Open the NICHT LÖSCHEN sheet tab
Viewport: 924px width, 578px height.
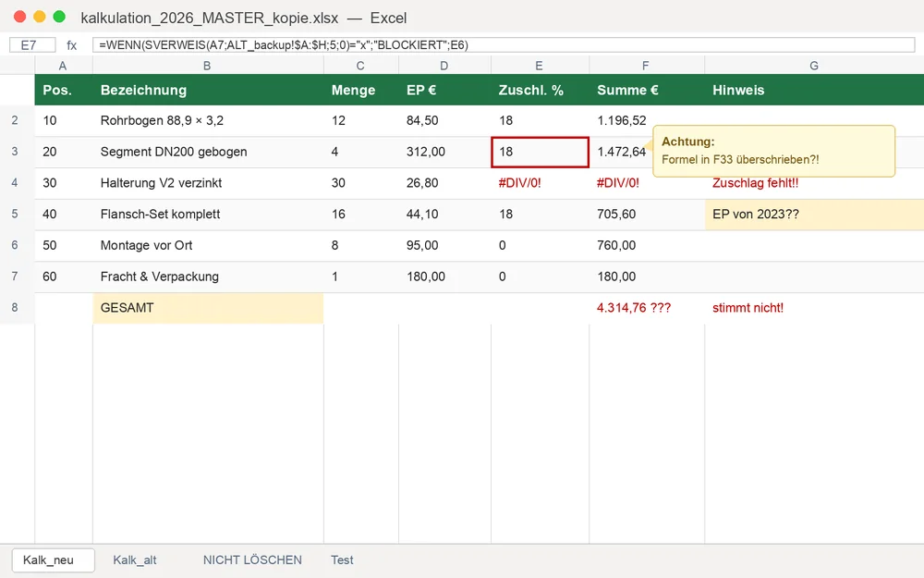point(252,560)
